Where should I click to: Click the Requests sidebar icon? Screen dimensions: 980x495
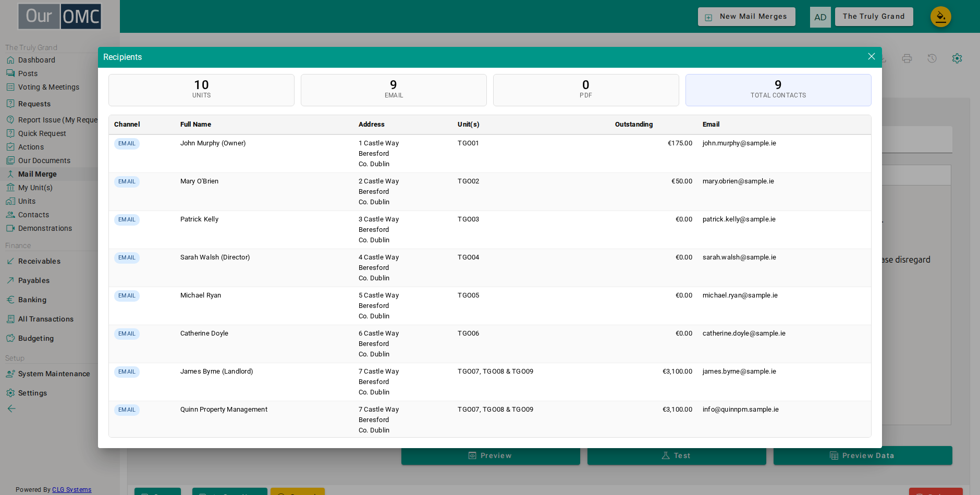[10, 104]
